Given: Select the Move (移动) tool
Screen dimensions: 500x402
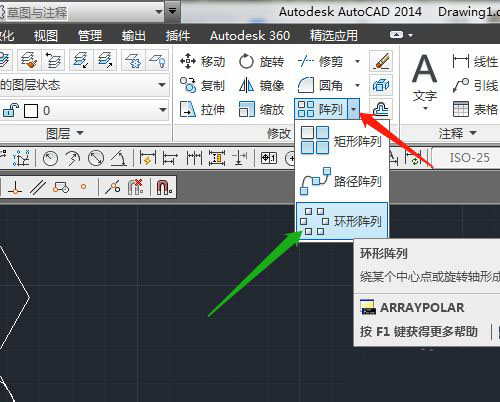Looking at the screenshot, I should (x=202, y=62).
